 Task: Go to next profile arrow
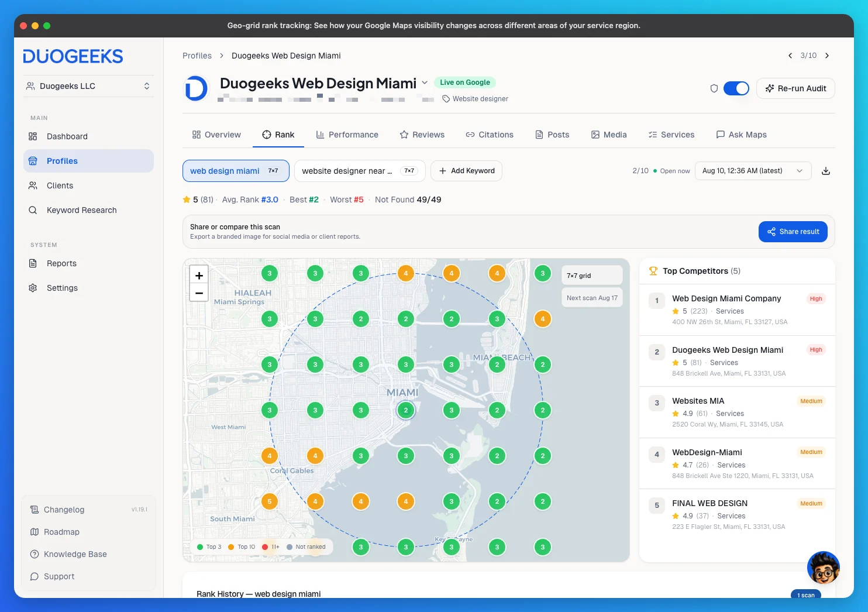tap(827, 56)
